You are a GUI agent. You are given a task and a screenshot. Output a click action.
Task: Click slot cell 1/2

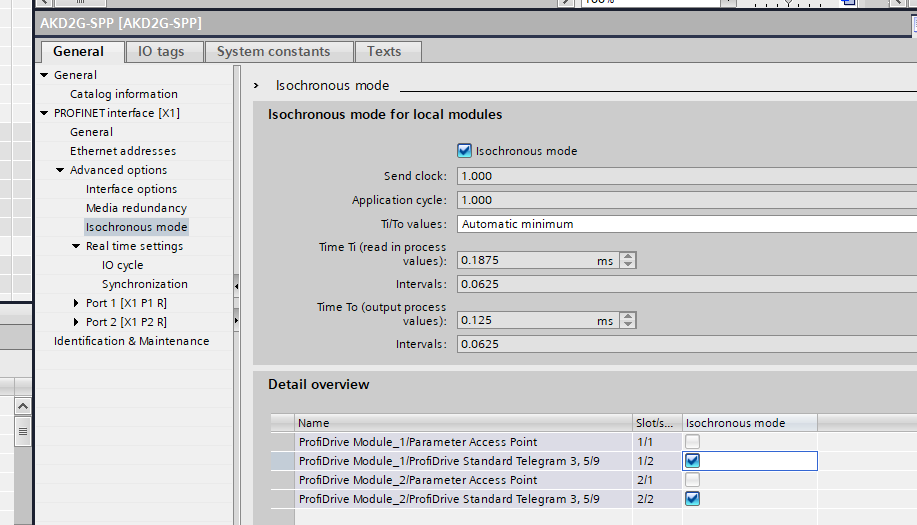[x=657, y=461]
